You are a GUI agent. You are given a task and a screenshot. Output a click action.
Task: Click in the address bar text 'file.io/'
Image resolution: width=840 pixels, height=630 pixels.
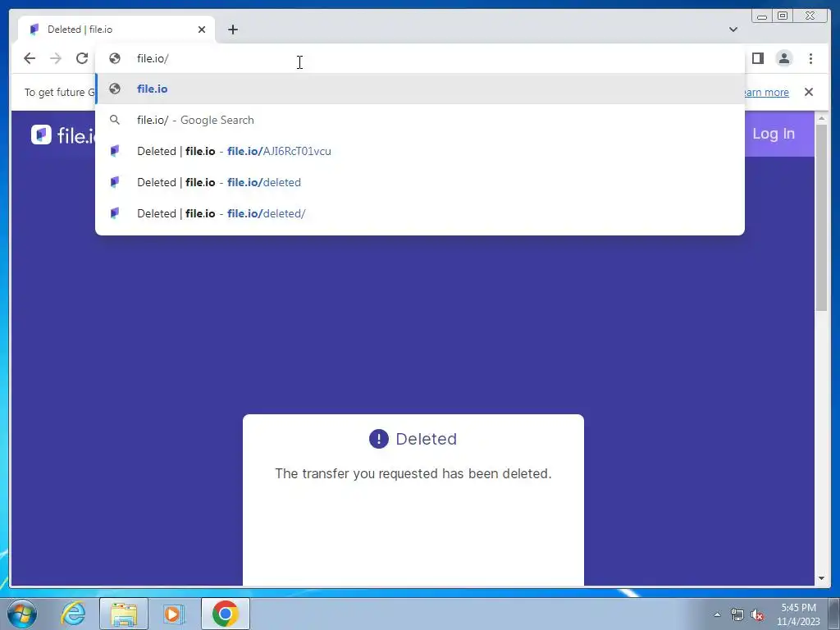tap(153, 58)
